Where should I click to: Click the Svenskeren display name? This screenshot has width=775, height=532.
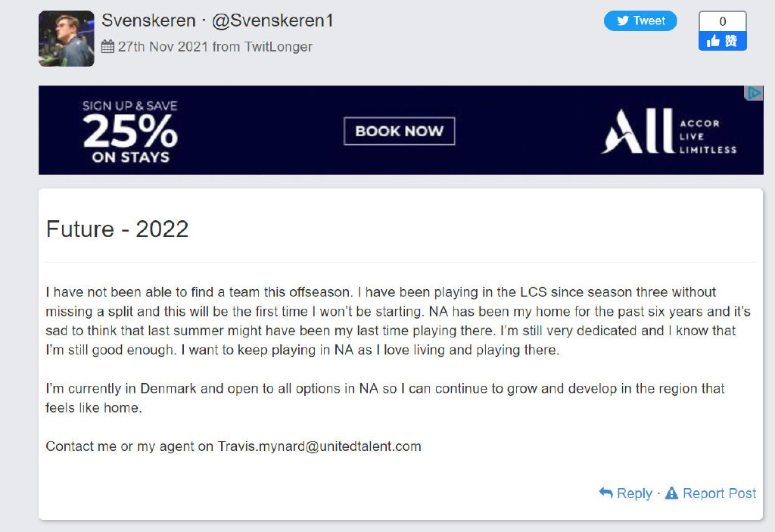149,20
